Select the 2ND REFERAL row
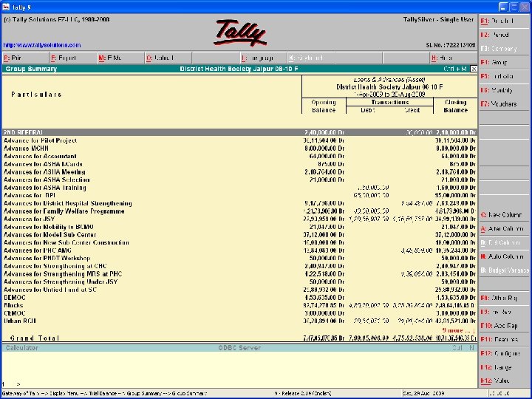This screenshot has width=532, height=399. coord(239,132)
